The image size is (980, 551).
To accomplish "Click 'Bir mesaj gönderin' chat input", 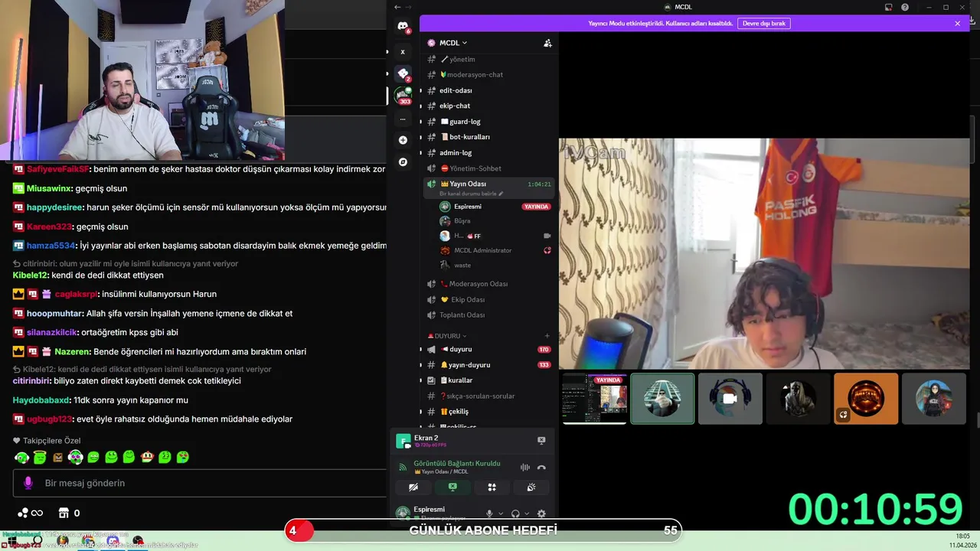I will pos(199,483).
